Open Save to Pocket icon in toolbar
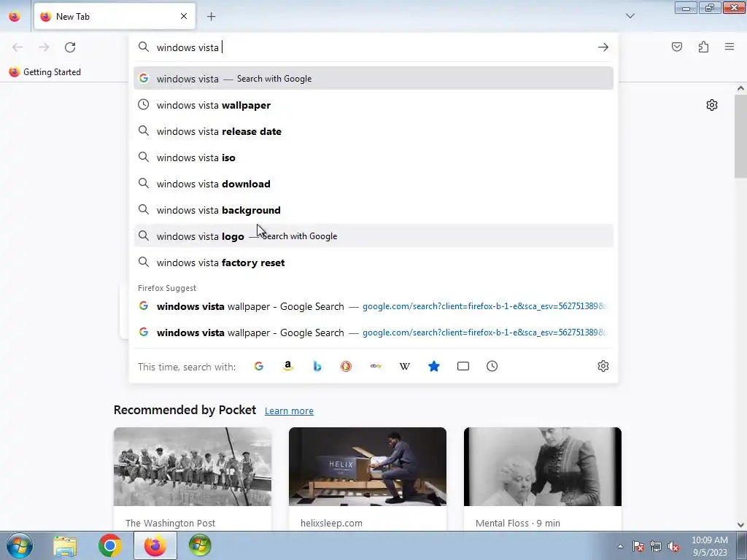Image resolution: width=747 pixels, height=560 pixels. (x=676, y=47)
